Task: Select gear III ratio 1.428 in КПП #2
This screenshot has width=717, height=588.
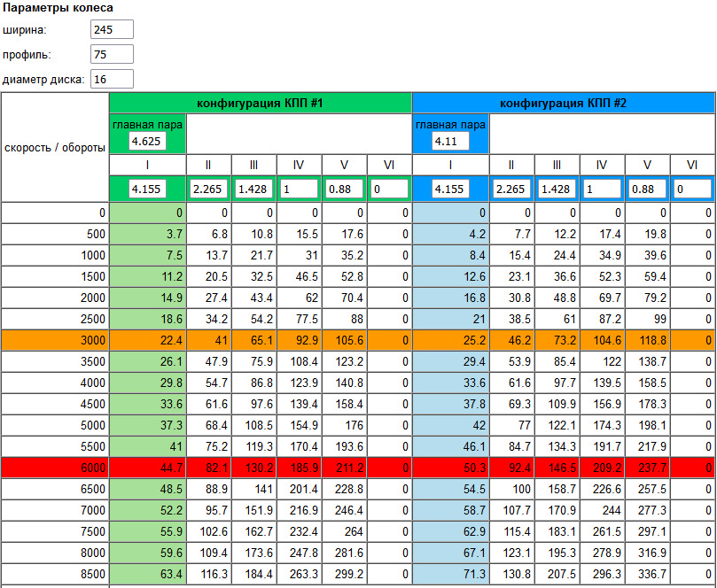Action: click(x=557, y=189)
